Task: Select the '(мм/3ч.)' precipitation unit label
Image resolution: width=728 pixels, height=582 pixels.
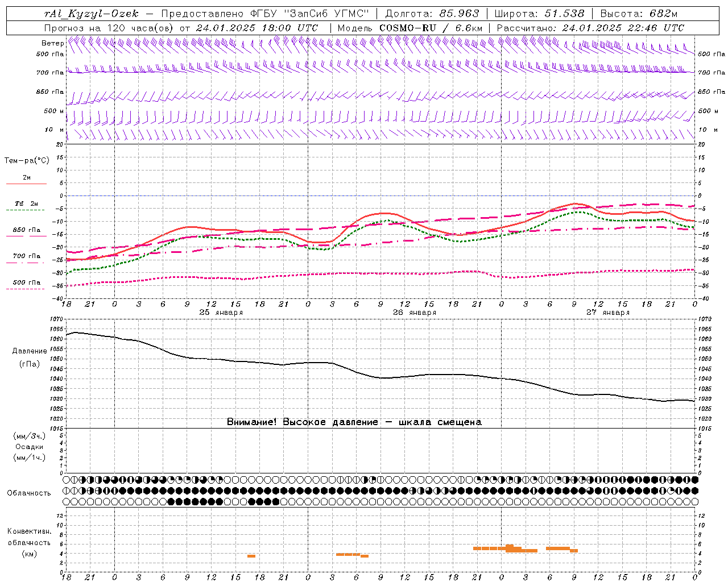Action: tap(30, 436)
